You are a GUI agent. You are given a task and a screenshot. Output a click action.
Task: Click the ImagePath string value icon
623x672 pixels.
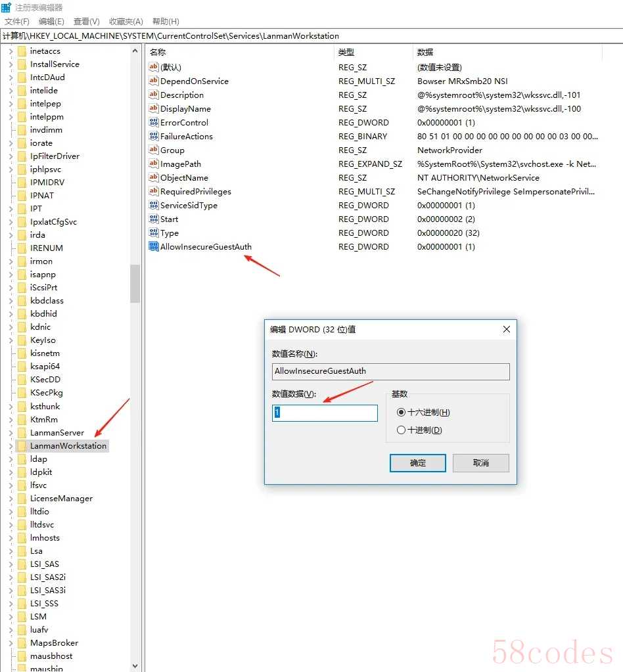154,164
